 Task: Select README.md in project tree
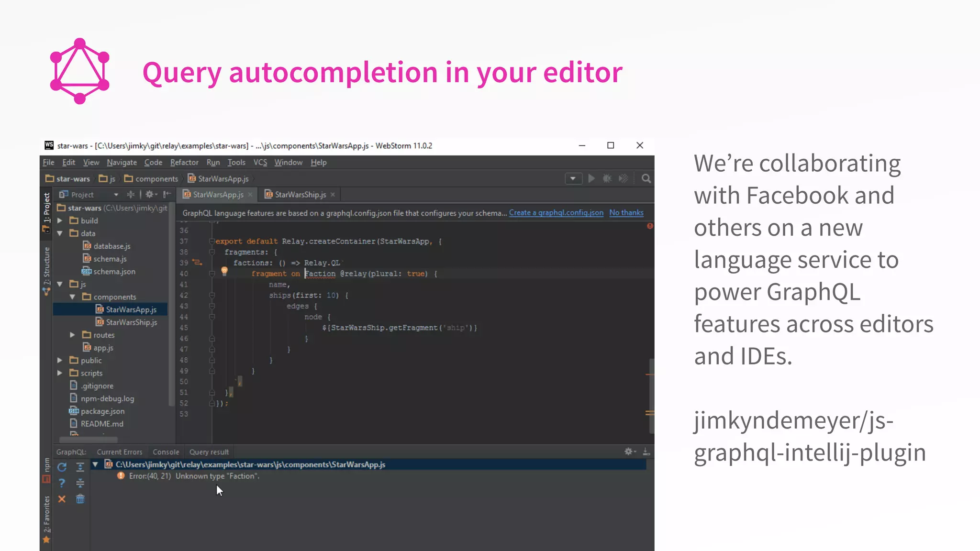[97, 424]
